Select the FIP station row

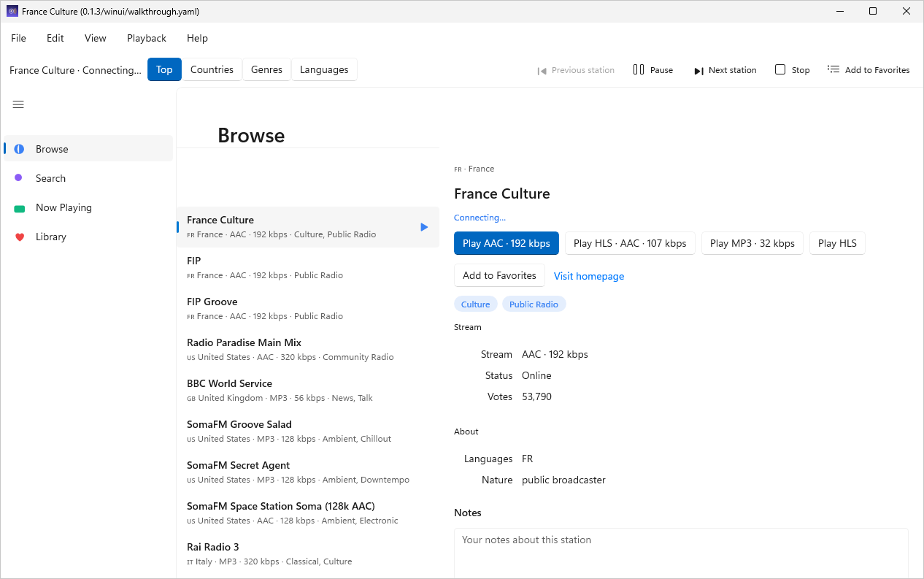(x=308, y=268)
